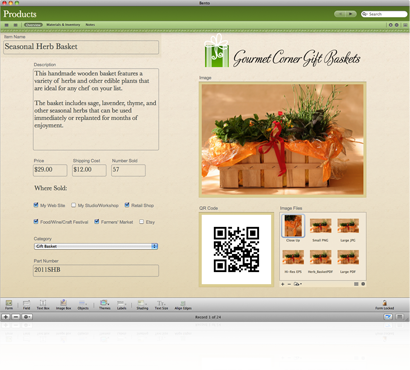Select the Large JPG thumbnail
This screenshot has width=410, height=370.
click(x=348, y=226)
